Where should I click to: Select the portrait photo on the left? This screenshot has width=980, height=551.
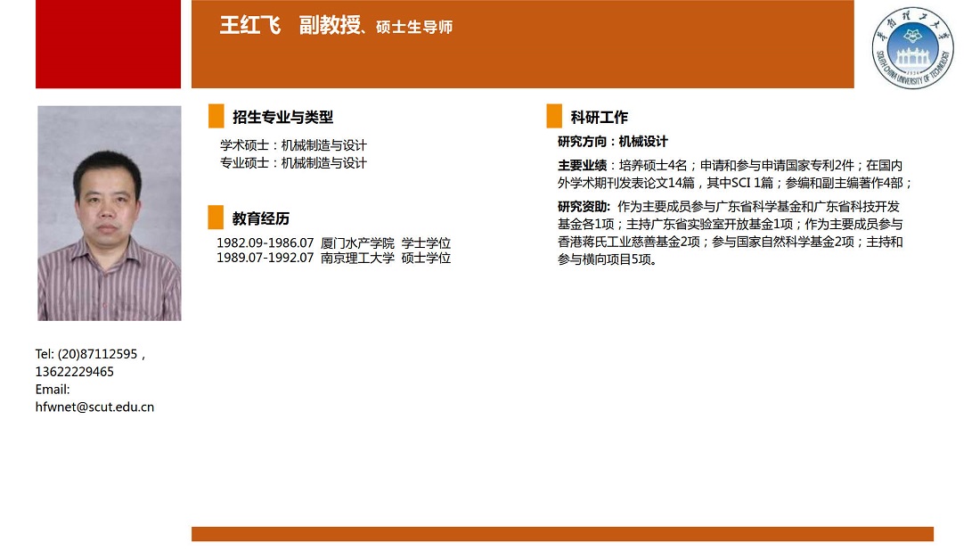click(109, 213)
